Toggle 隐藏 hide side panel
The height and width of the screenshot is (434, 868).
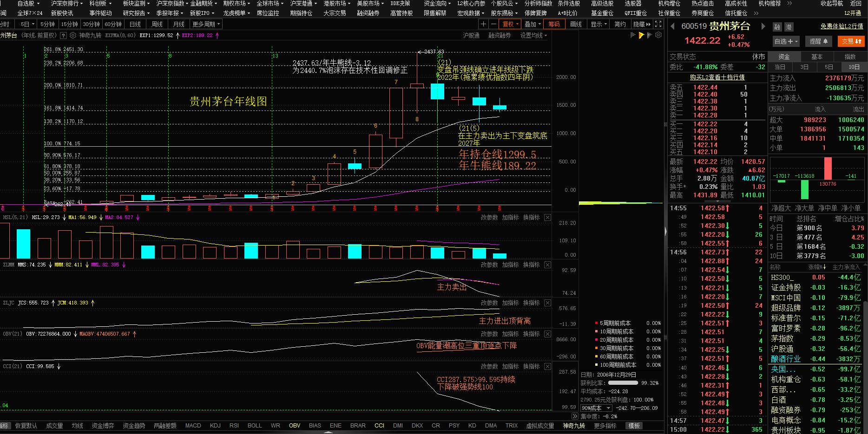point(642,24)
